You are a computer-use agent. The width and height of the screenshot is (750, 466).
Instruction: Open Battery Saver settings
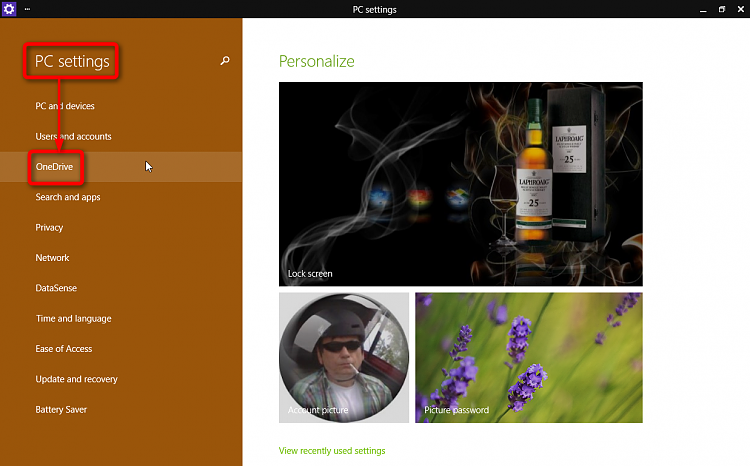(63, 409)
